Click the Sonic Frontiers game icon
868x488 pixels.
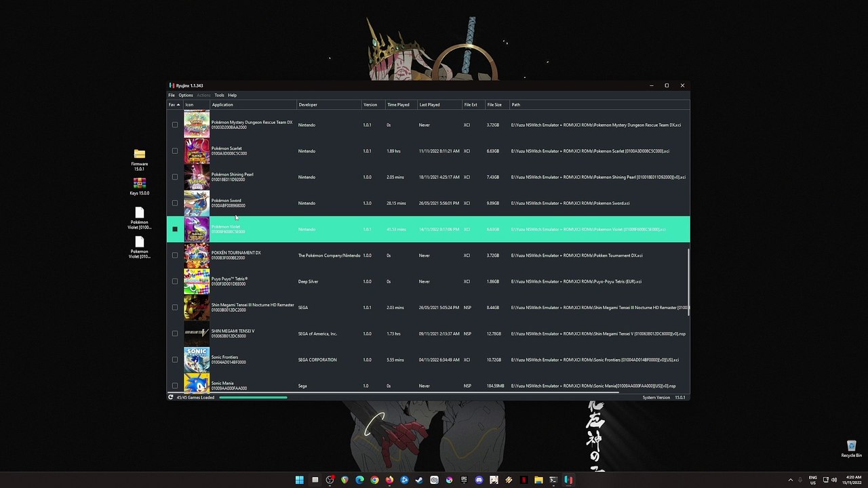(197, 359)
